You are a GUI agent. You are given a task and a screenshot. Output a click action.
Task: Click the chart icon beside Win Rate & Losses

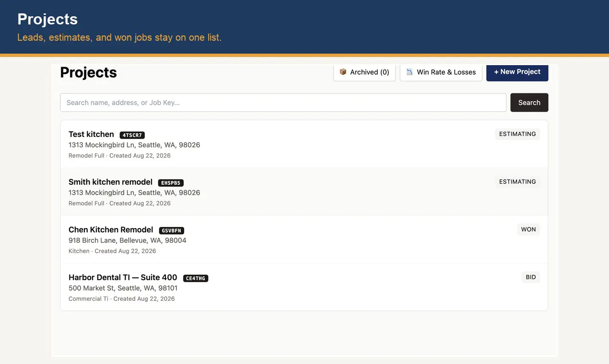(x=410, y=72)
